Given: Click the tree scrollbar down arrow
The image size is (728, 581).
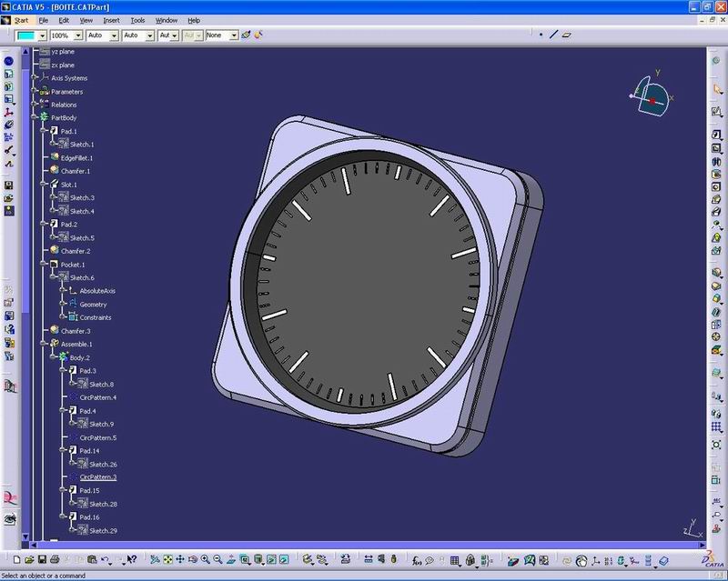Looking at the screenshot, I should [25, 537].
